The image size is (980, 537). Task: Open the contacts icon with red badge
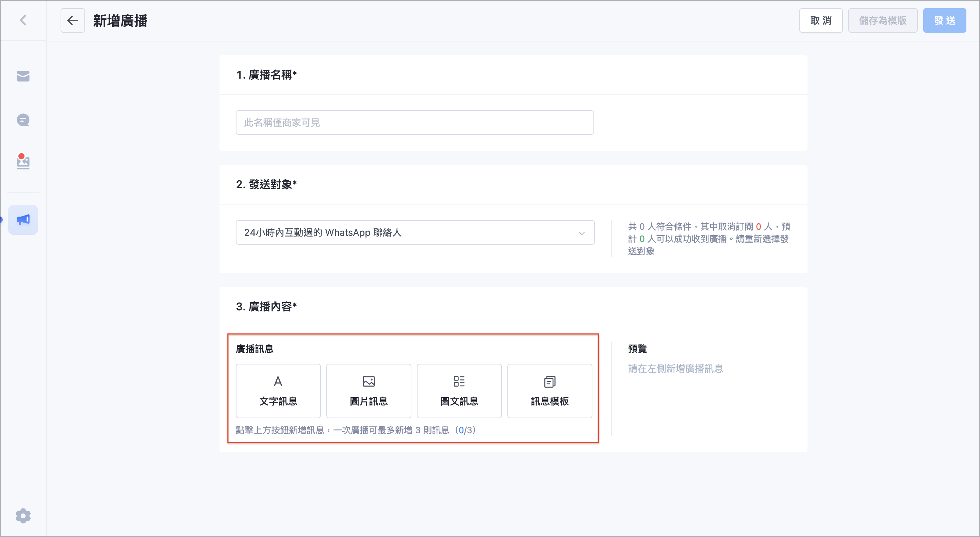(x=23, y=161)
